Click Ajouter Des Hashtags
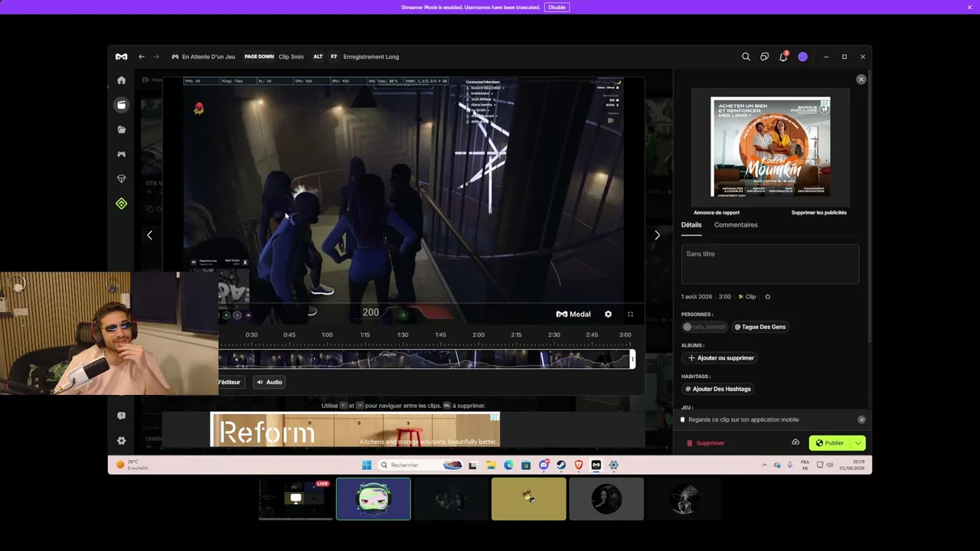This screenshot has height=551, width=980. [718, 389]
